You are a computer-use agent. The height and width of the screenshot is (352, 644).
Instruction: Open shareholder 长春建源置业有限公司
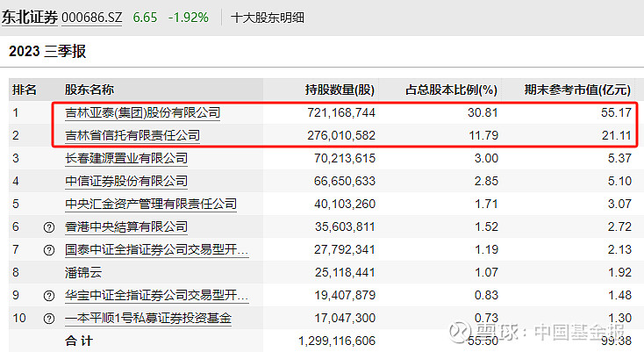126,158
